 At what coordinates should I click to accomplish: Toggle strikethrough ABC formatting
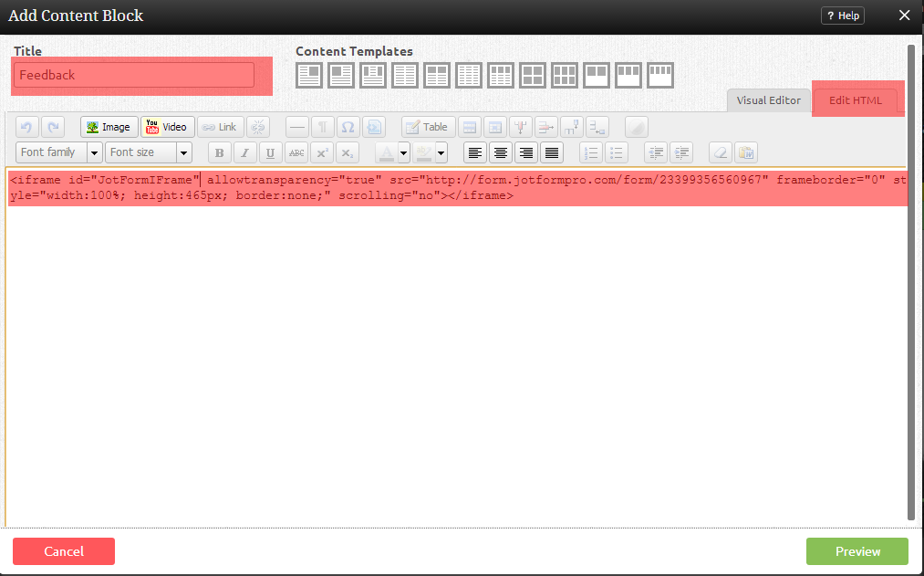[296, 152]
